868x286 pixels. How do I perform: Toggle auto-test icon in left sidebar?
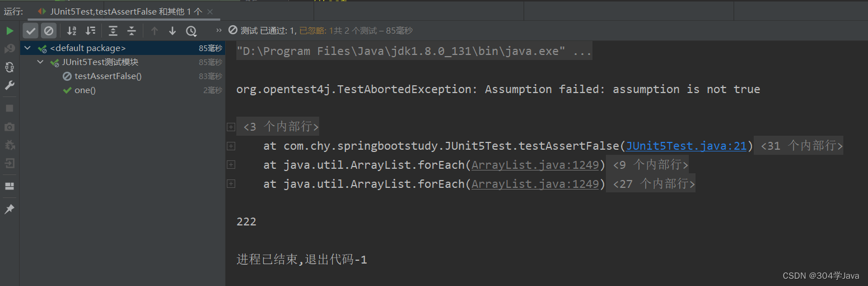point(10,67)
